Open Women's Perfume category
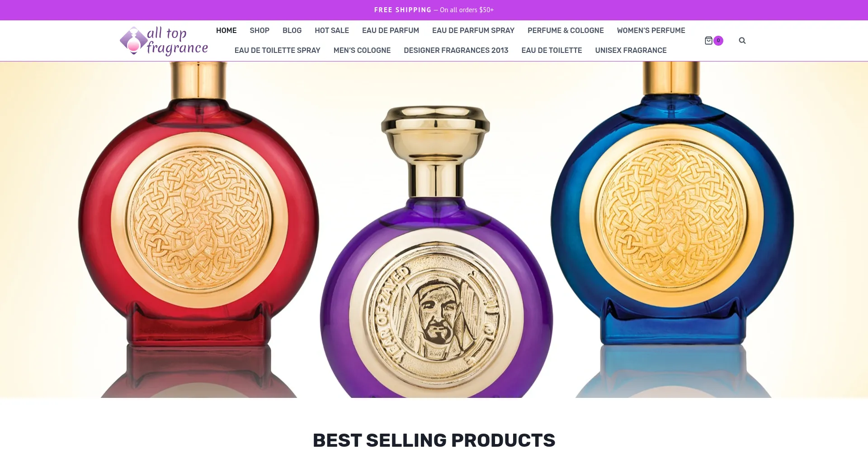 tap(651, 31)
